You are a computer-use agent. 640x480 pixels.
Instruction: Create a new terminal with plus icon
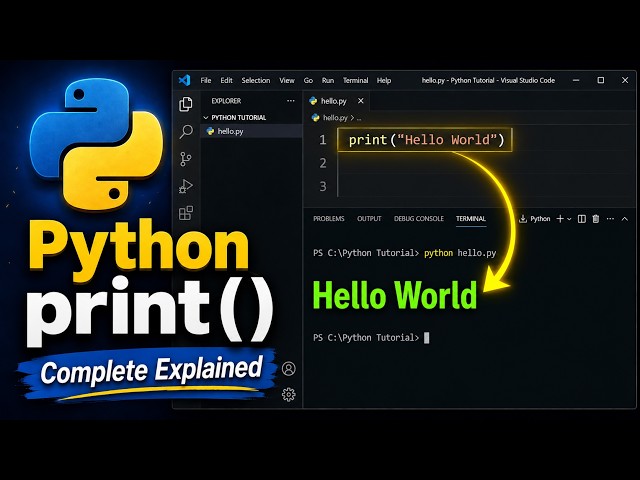560,219
